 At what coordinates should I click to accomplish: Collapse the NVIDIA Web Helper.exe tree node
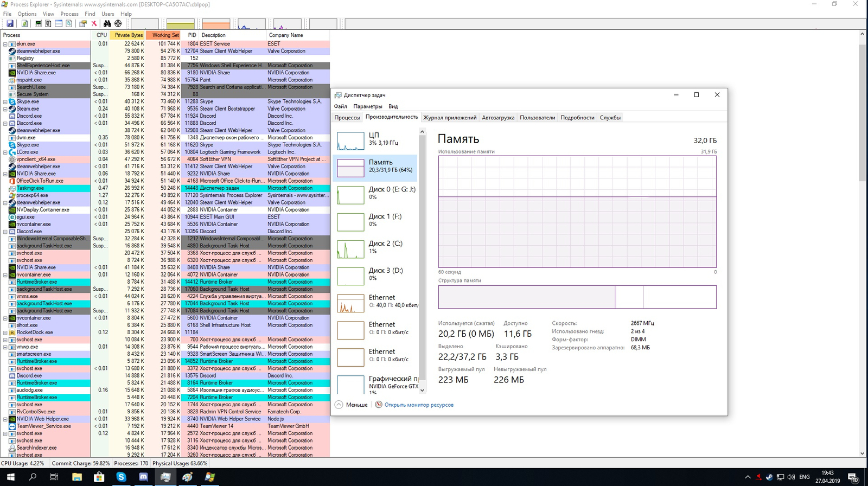[x=5, y=419]
